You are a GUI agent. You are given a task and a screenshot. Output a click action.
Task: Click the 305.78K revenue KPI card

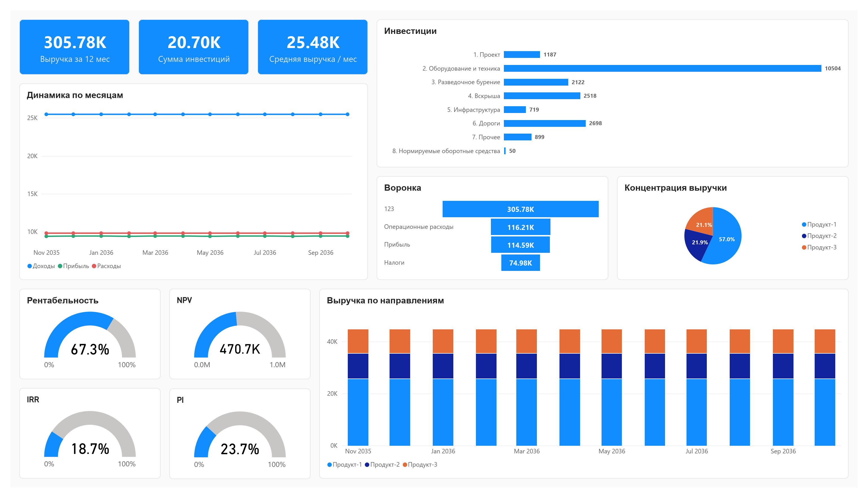coord(75,47)
